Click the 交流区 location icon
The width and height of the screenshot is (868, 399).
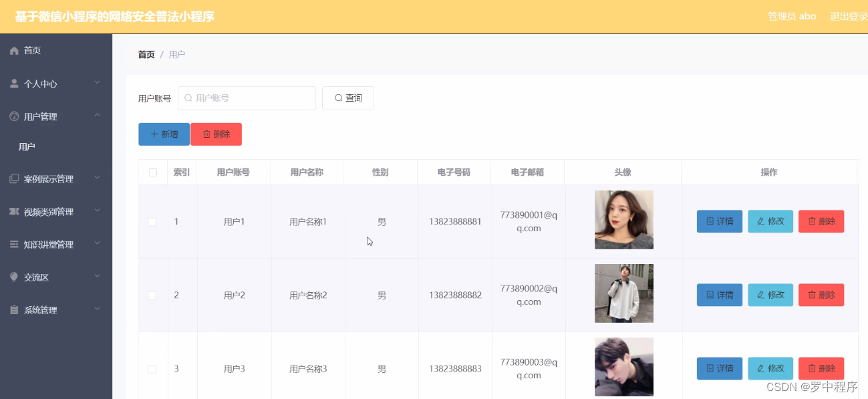13,277
